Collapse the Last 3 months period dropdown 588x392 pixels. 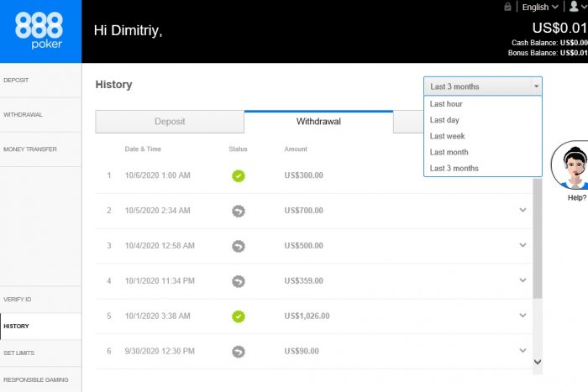pyautogui.click(x=536, y=86)
